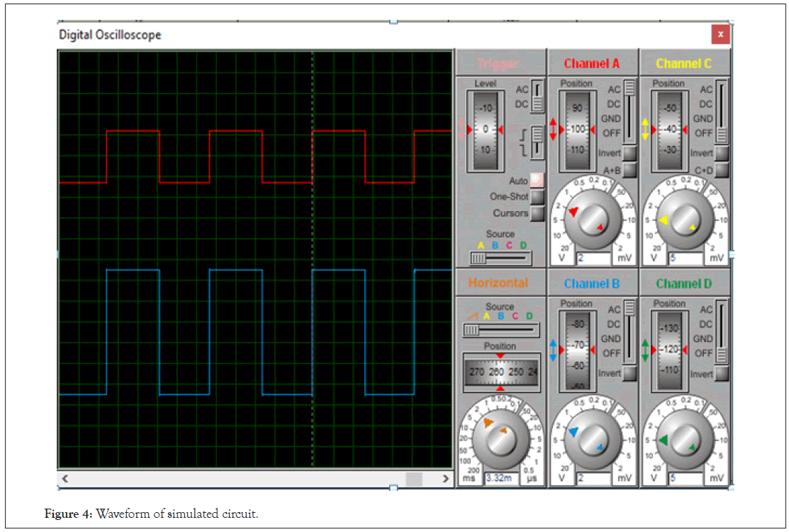
Task: Click the Horizontal timebase knob
Action: [x=500, y=438]
